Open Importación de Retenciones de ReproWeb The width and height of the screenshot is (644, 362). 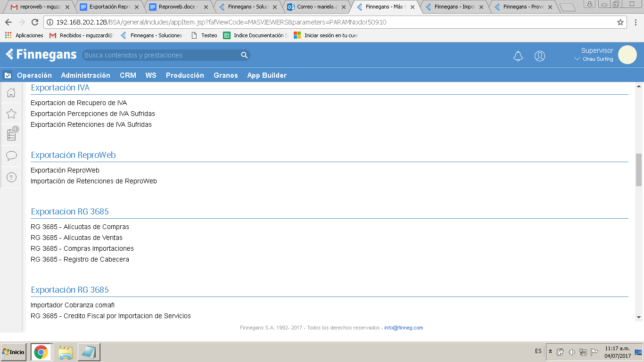pyautogui.click(x=94, y=181)
